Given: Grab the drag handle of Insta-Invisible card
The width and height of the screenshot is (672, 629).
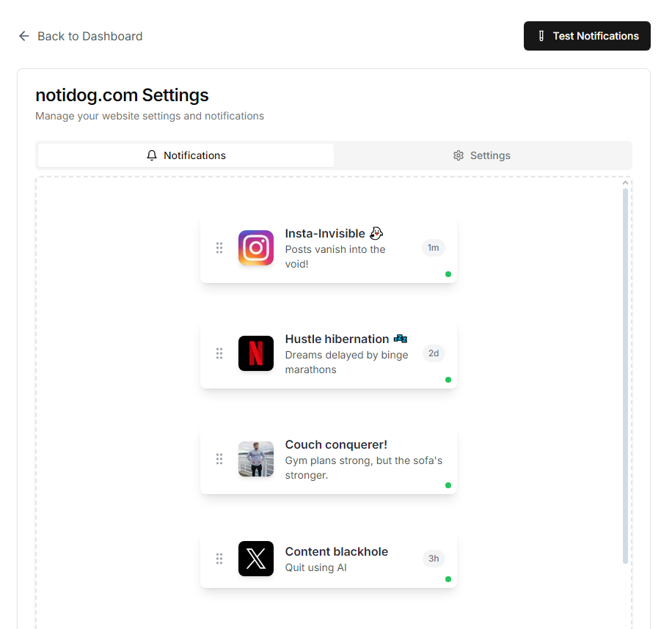Looking at the screenshot, I should (x=219, y=248).
